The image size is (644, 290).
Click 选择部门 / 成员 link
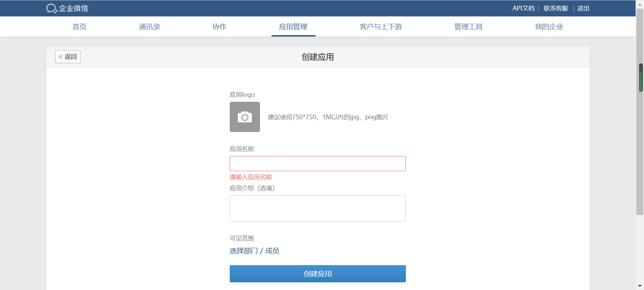point(254,251)
